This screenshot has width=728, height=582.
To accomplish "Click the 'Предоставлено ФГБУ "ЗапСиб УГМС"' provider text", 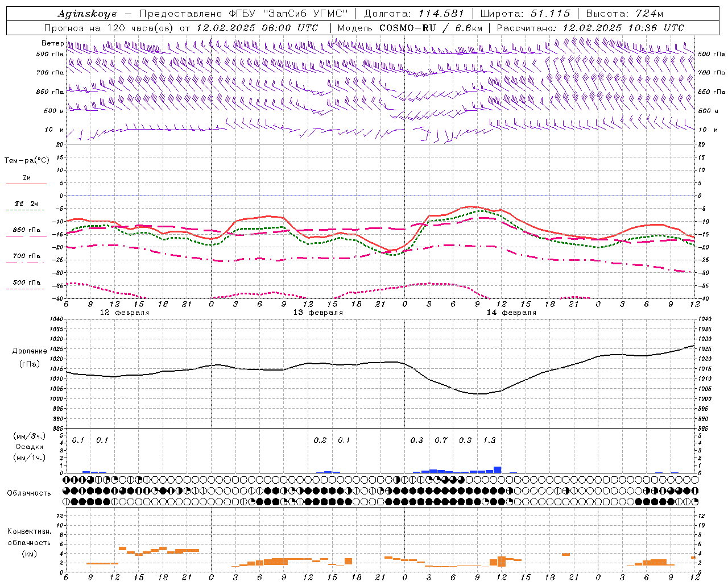I will (243, 14).
